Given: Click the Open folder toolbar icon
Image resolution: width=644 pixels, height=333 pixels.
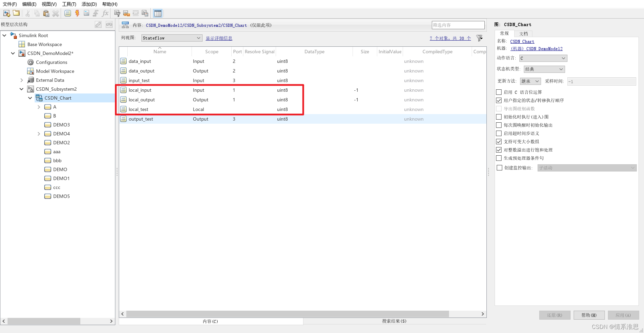Looking at the screenshot, I should [16, 13].
